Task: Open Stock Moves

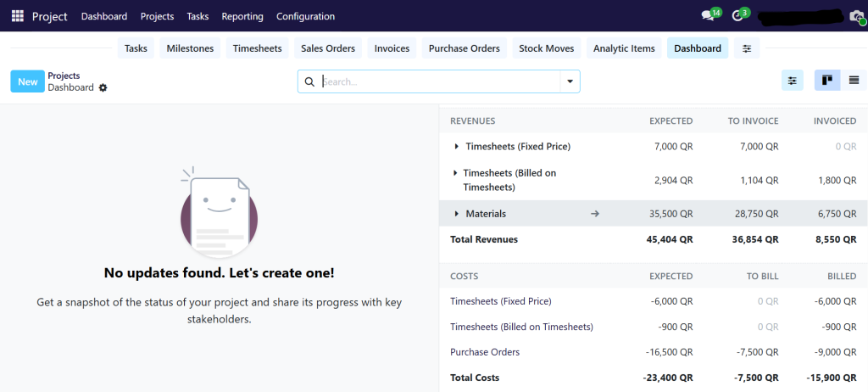Action: pyautogui.click(x=547, y=48)
